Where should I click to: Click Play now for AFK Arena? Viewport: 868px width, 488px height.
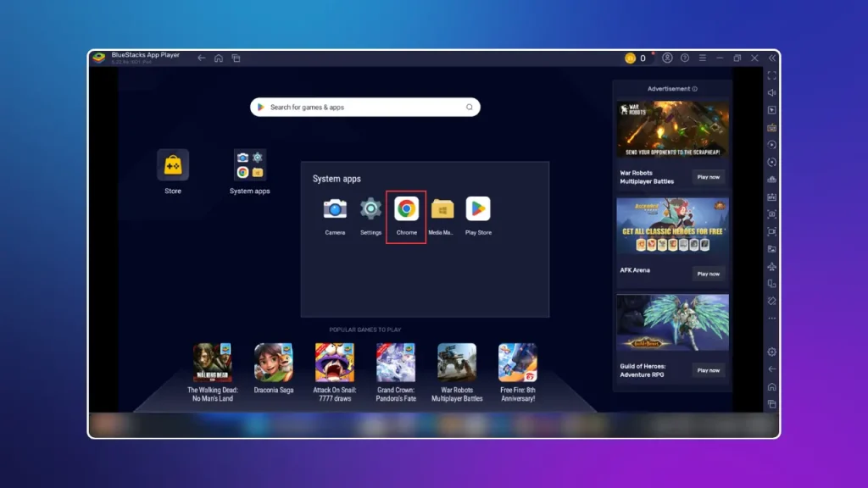coord(708,274)
